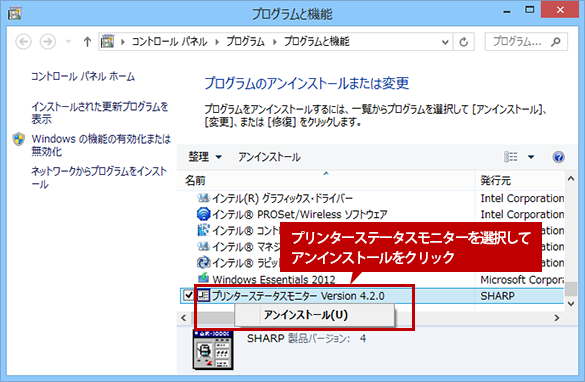The height and width of the screenshot is (382, 585).
Task: Open コントロール パネル ホーム link
Action: [x=83, y=76]
